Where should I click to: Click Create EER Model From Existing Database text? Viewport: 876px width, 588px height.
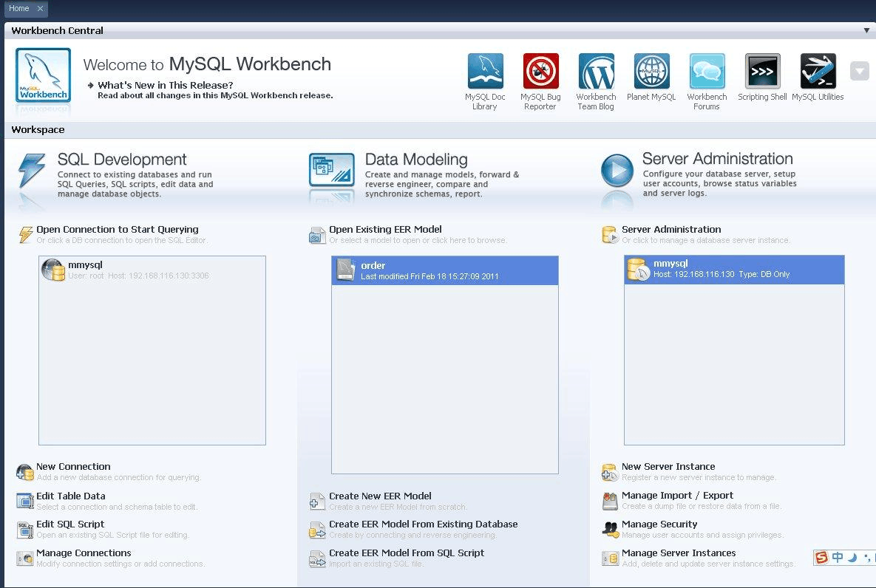point(424,524)
